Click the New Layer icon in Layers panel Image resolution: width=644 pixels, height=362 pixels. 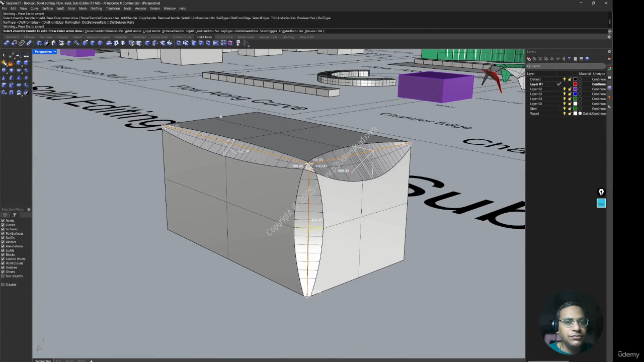pyautogui.click(x=529, y=59)
